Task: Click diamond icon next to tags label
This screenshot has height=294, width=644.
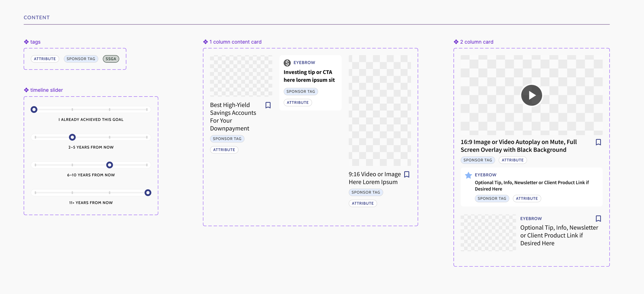Action: click(x=26, y=42)
